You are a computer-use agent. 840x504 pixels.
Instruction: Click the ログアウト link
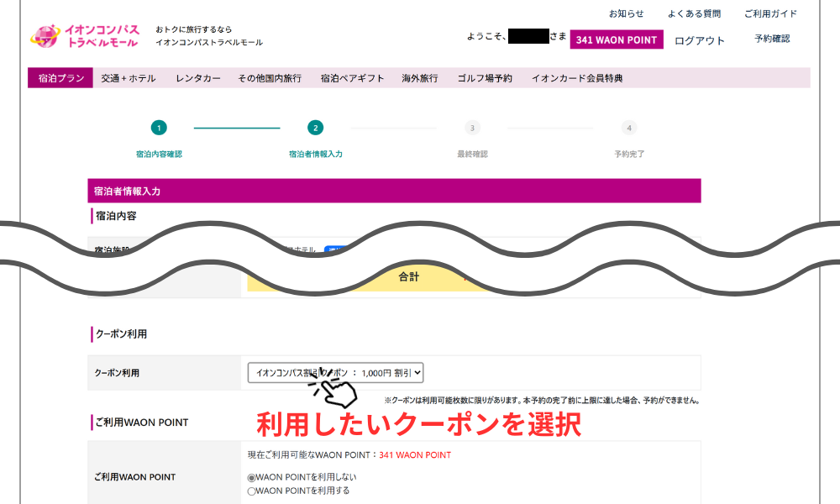[x=699, y=40]
